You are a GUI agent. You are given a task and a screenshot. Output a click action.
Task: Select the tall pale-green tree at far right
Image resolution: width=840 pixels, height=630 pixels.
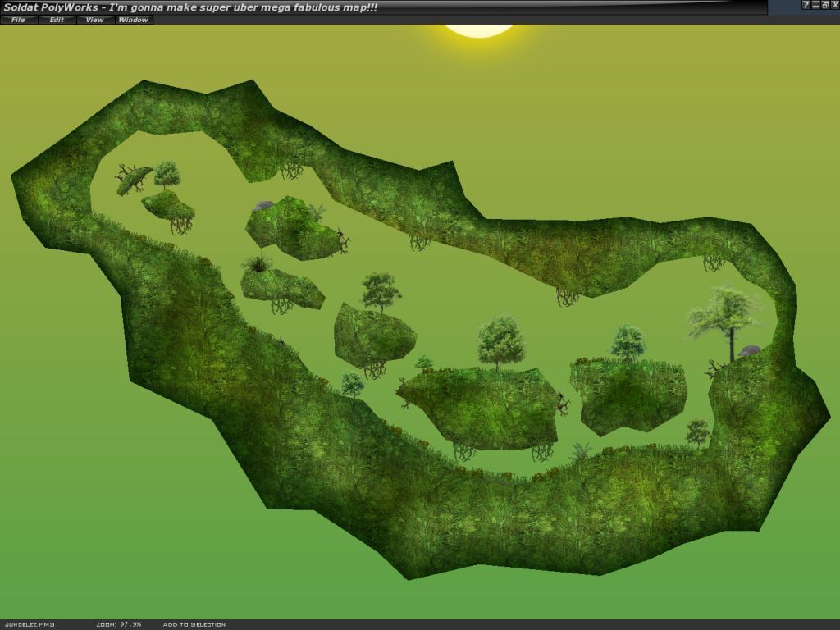724,317
